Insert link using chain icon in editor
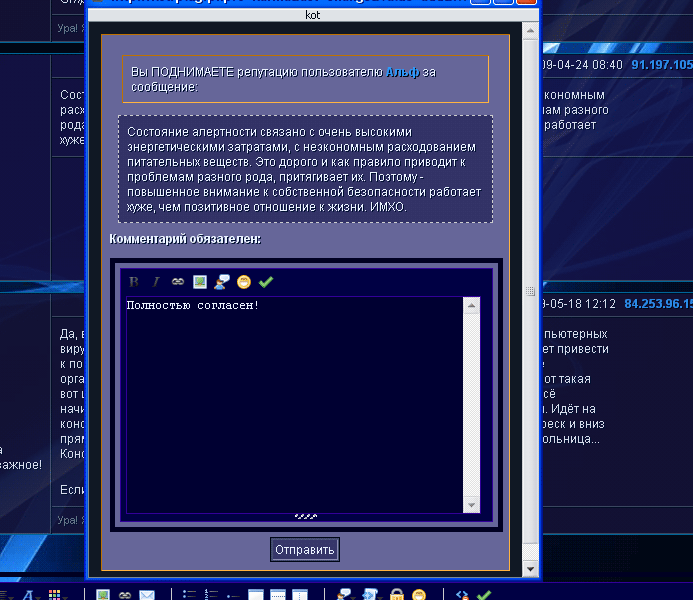This screenshot has height=600, width=693. click(177, 282)
